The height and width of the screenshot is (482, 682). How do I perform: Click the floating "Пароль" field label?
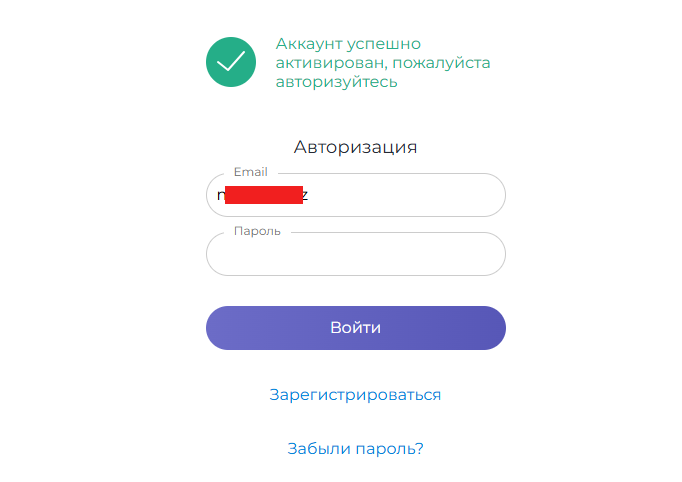(x=257, y=231)
